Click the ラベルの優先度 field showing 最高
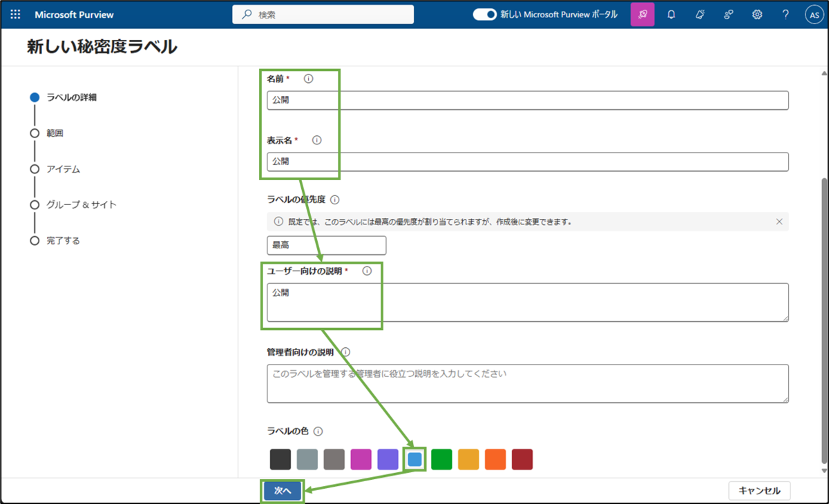 click(327, 245)
